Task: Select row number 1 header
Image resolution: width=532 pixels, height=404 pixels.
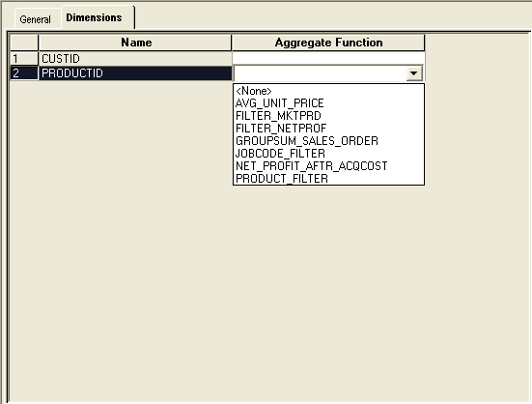Action: tap(24, 59)
